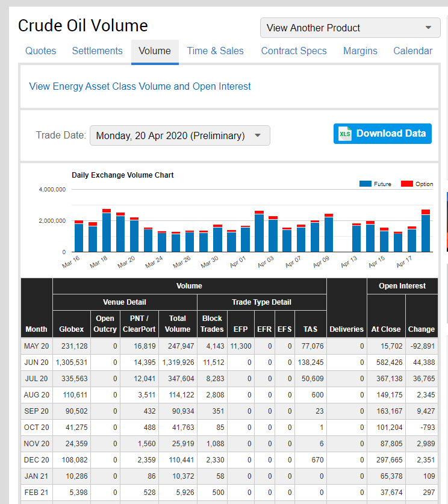
Task: Click the Mar 18 bar in volume chart
Action: coord(106,232)
